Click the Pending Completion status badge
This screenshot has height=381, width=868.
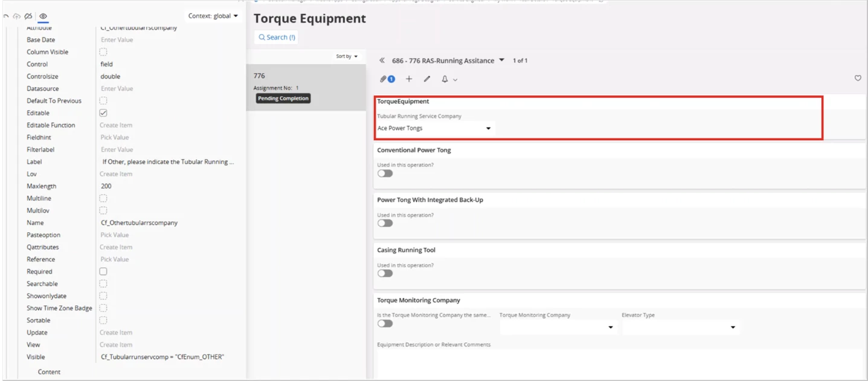click(x=283, y=98)
